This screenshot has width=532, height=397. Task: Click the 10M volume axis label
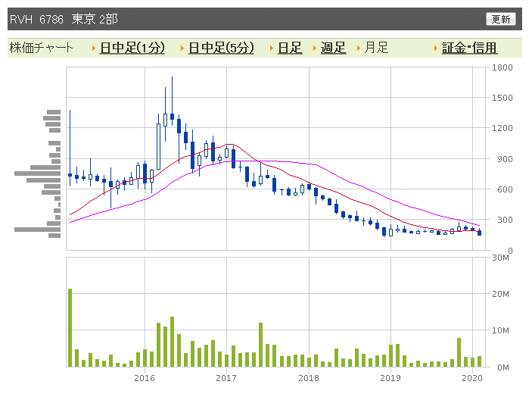[x=500, y=330]
